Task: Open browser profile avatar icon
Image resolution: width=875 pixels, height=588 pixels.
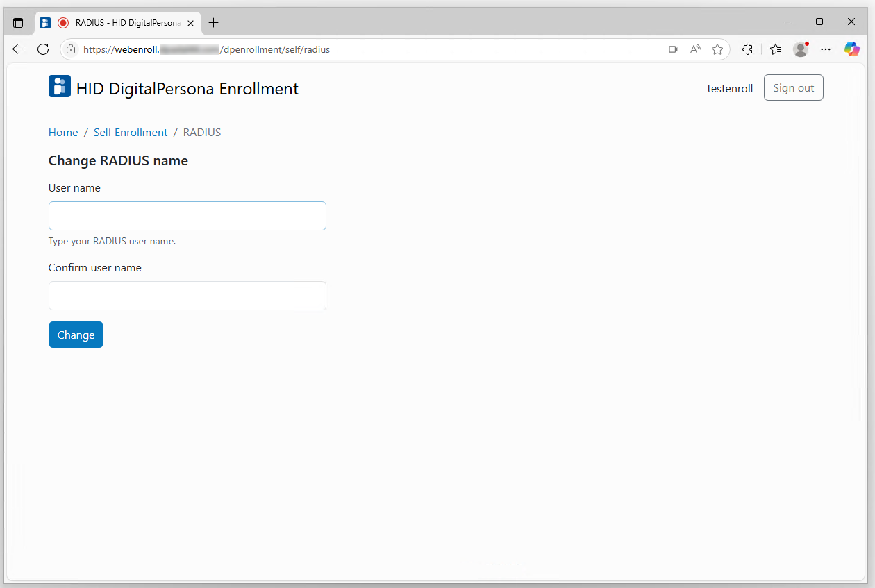Action: pos(801,49)
